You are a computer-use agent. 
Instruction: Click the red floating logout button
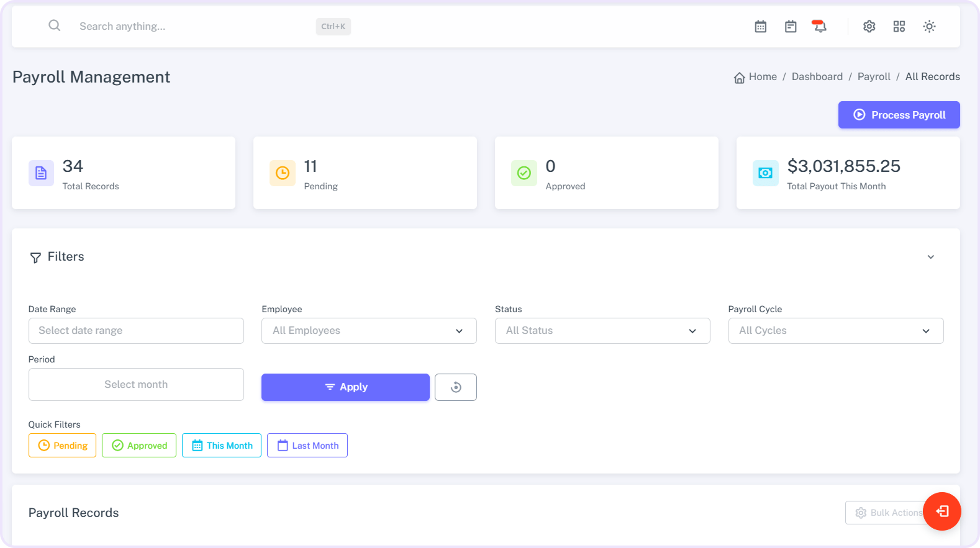coord(941,511)
